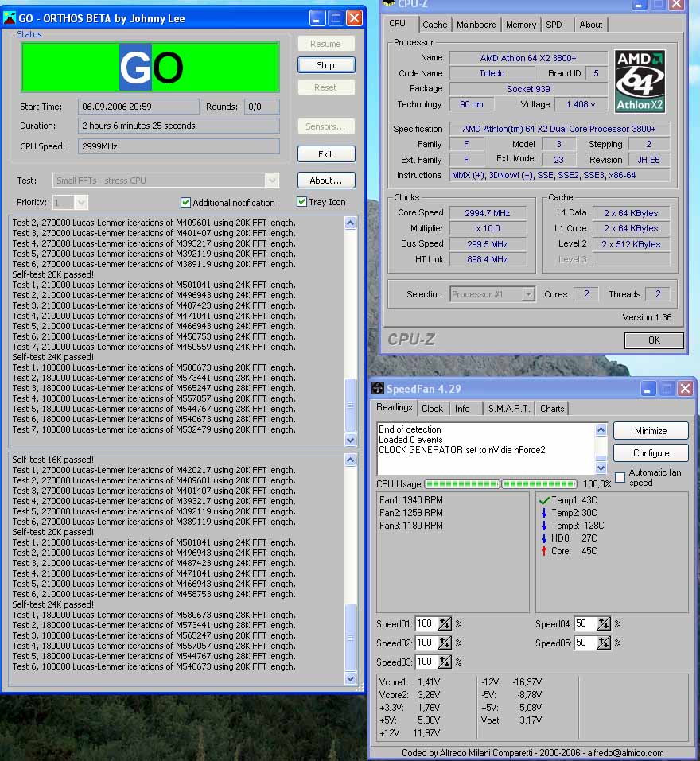Open the Mainboard tab in CPU-Z
This screenshot has width=700, height=761.
[x=476, y=25]
